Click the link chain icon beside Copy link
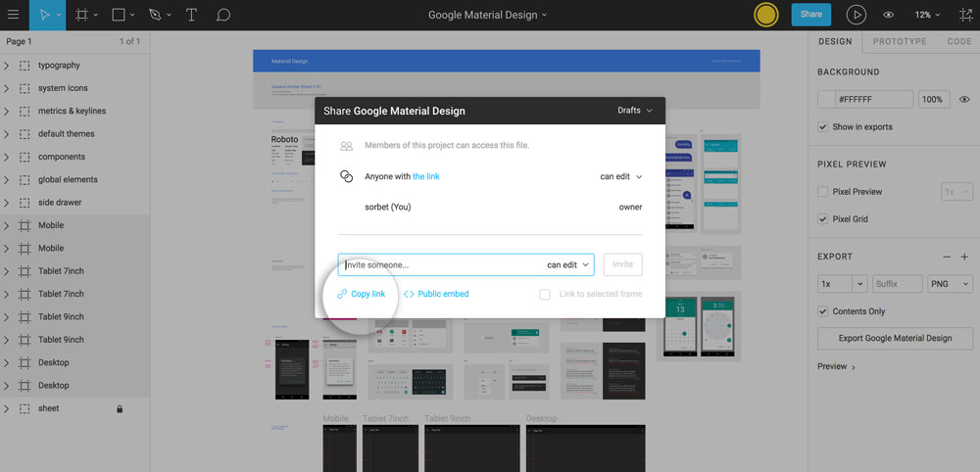980x472 pixels. [342, 294]
